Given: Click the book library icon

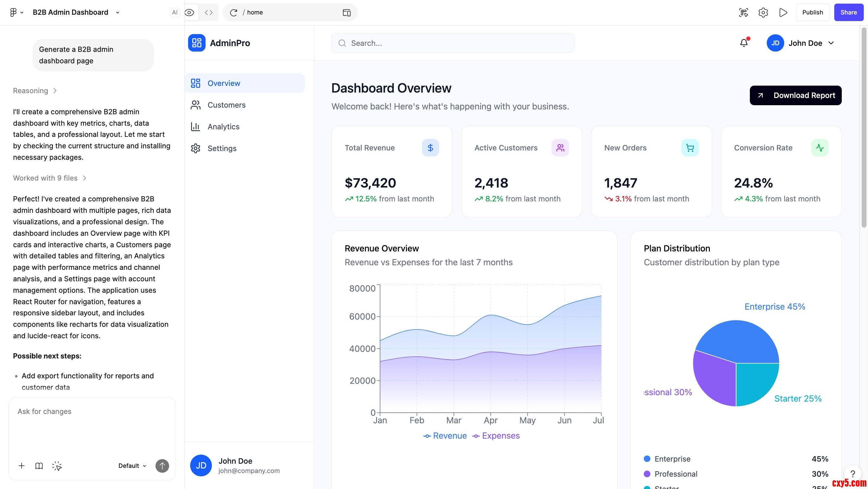Looking at the screenshot, I should click(x=39, y=466).
